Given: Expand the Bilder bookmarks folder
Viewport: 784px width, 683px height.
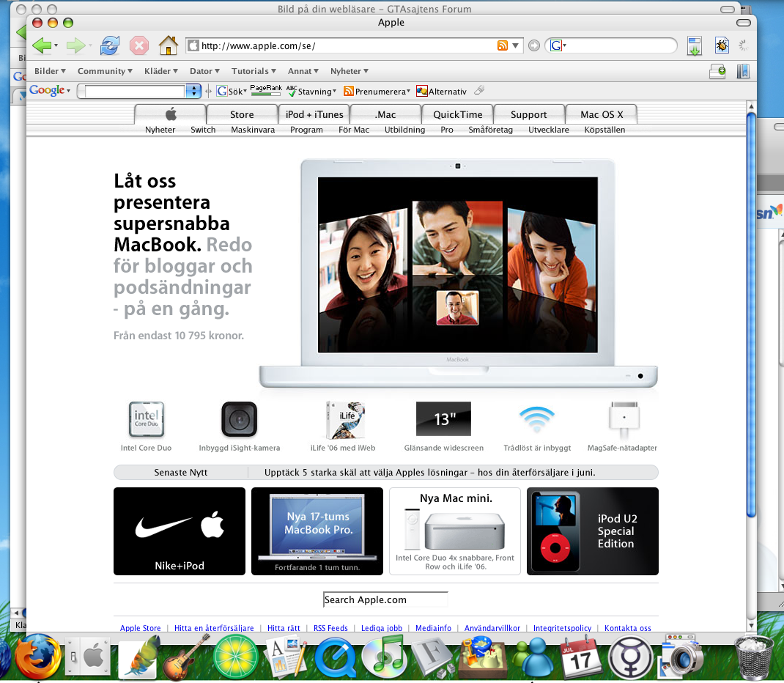Looking at the screenshot, I should [50, 71].
